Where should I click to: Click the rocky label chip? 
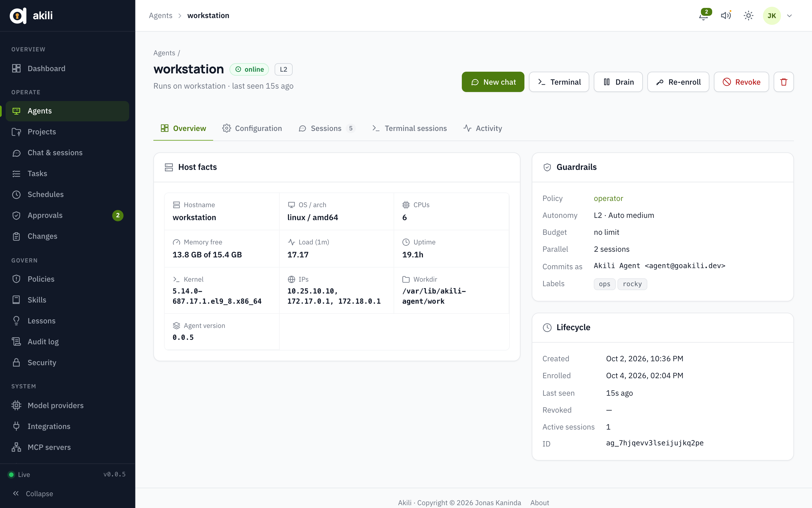(632, 284)
